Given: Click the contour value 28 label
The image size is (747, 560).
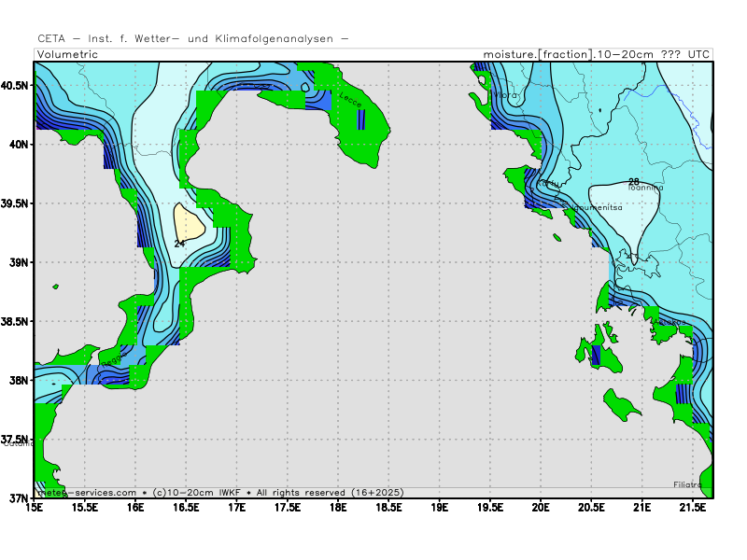Looking at the screenshot, I should (x=633, y=181).
